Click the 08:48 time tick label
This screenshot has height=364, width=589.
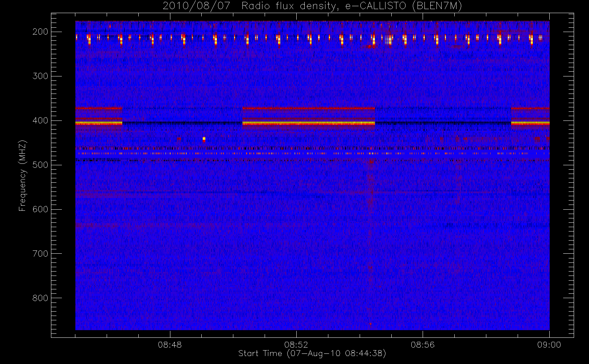click(170, 345)
